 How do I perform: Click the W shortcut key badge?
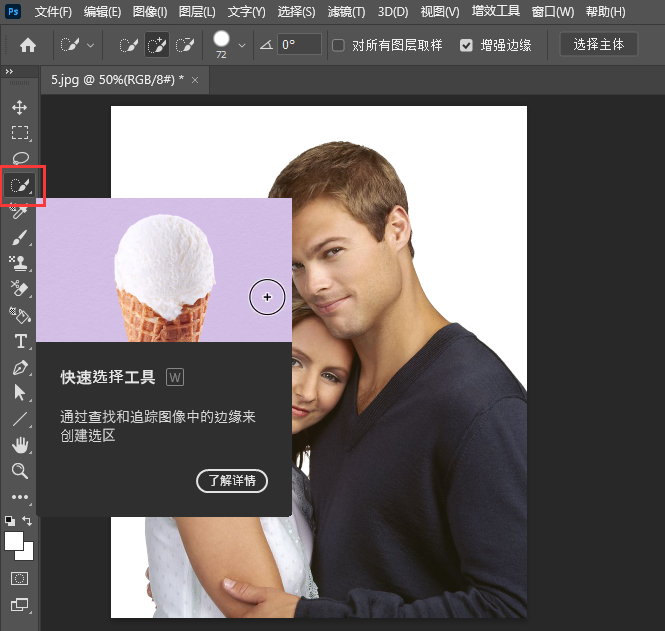(175, 377)
